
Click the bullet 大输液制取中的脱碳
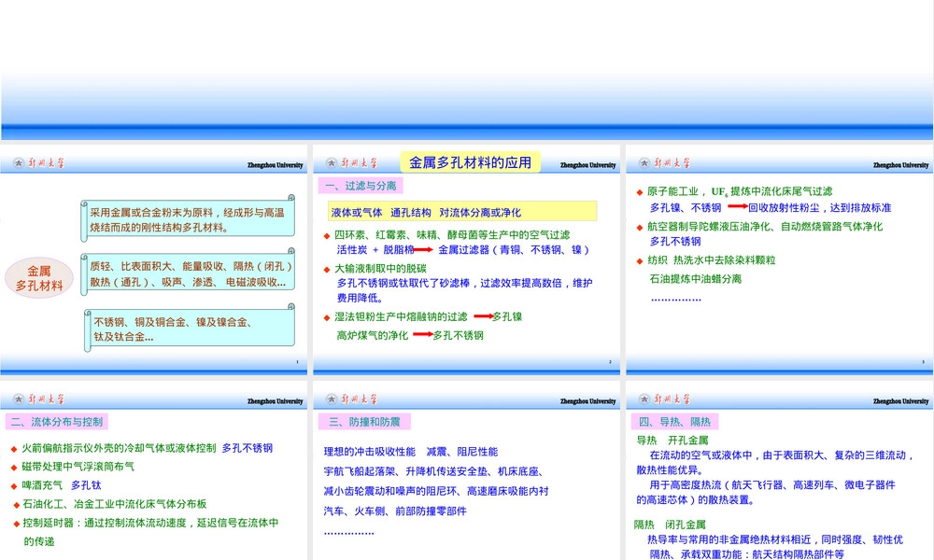[380, 269]
